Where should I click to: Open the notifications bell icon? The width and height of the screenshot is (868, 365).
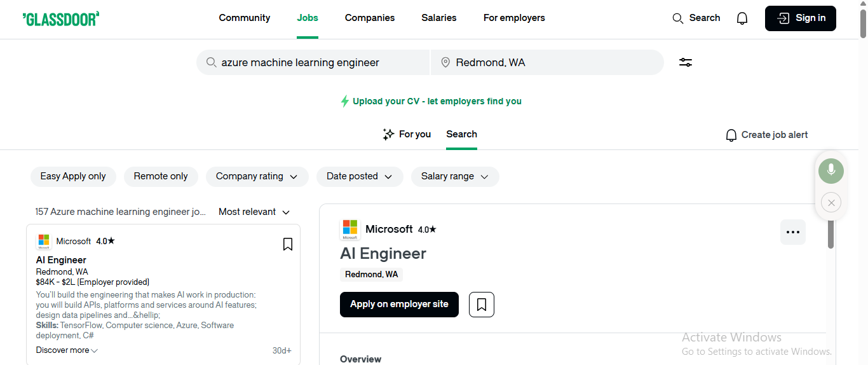(742, 18)
